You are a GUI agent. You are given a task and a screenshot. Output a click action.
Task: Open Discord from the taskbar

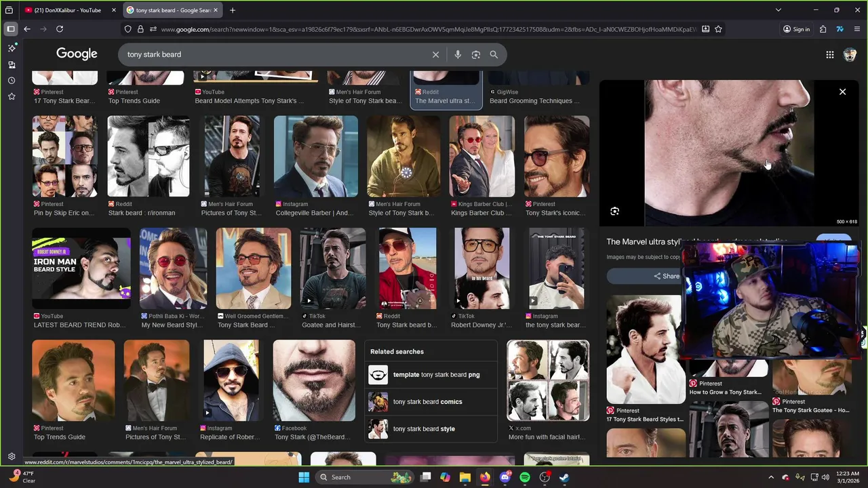pos(505,477)
